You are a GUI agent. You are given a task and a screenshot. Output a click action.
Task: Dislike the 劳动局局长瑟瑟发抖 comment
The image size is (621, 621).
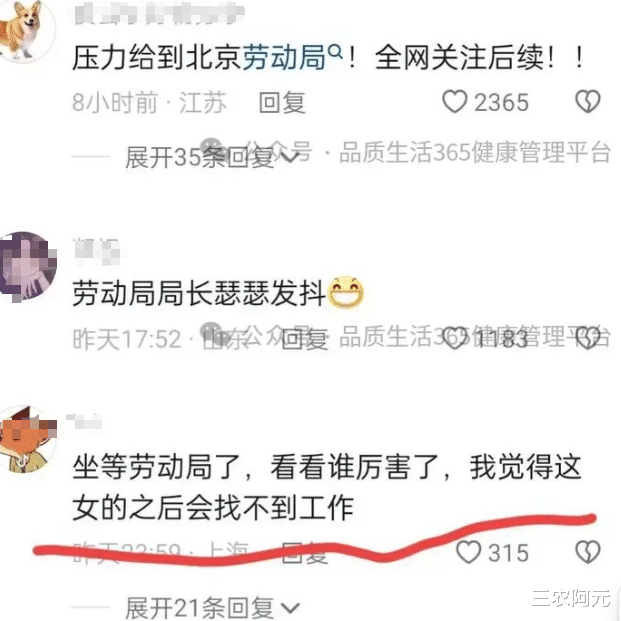pos(588,338)
